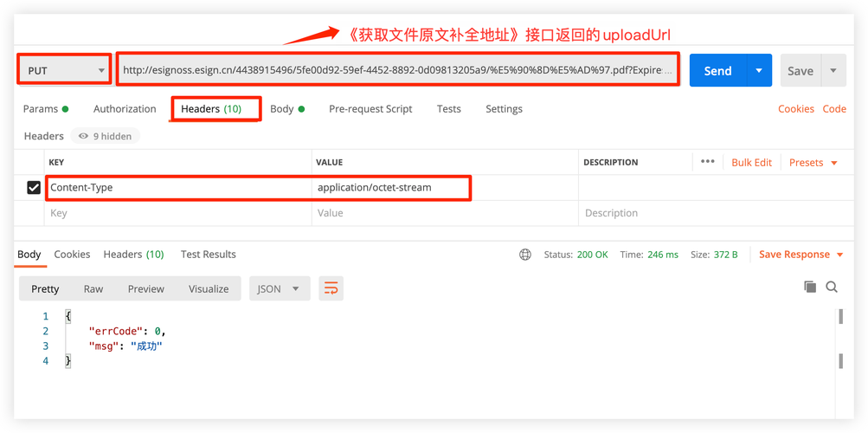Switch to the Tests tab
Screen dimensions: 868x433
pyautogui.click(x=448, y=109)
